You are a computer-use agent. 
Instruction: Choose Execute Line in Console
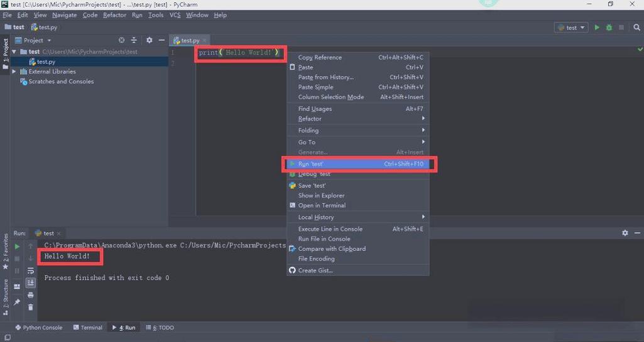coord(357,229)
